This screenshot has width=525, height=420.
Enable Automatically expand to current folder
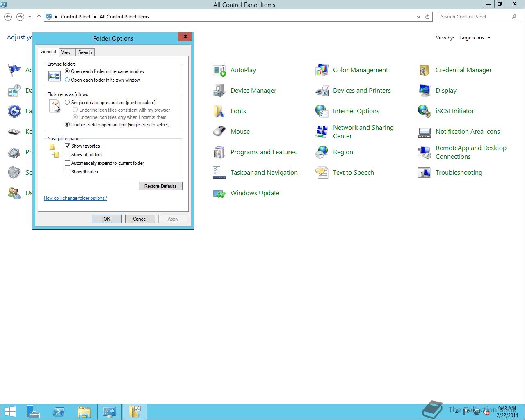(68, 163)
